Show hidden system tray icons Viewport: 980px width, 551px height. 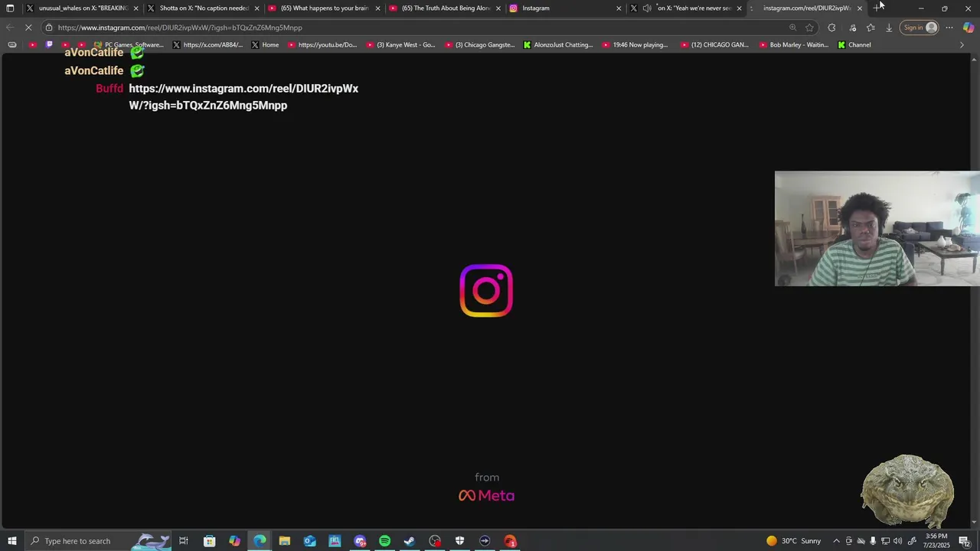pyautogui.click(x=836, y=541)
